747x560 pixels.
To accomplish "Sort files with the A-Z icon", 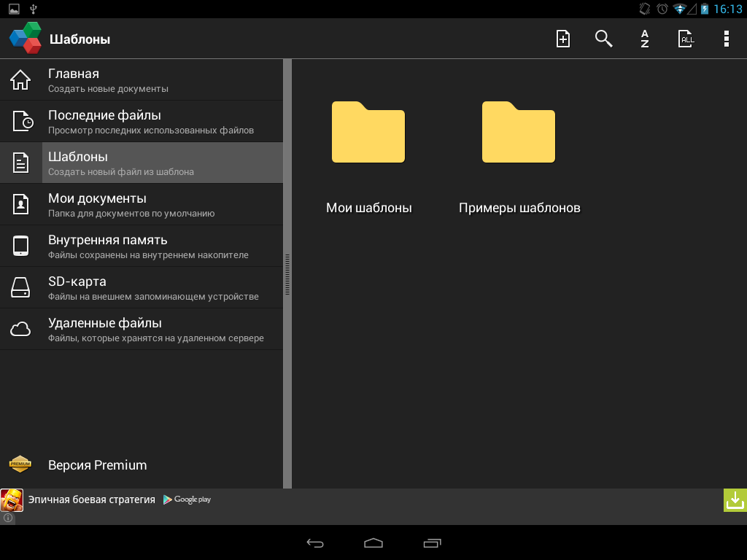I will pyautogui.click(x=645, y=39).
